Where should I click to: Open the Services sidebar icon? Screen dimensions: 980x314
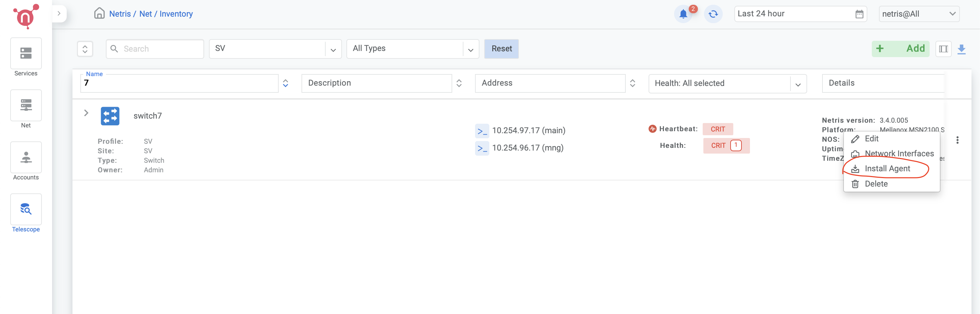point(26,54)
